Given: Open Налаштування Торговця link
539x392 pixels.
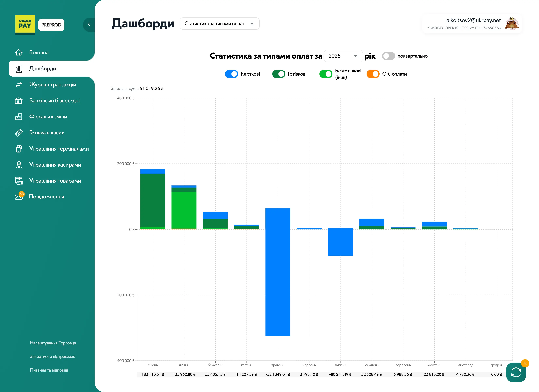Looking at the screenshot, I should coord(53,343).
